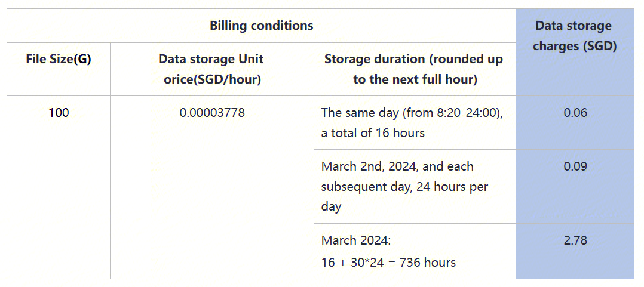
Task: Select the "Data storage Unit orice(SGD/hour)" header
Action: click(211, 69)
